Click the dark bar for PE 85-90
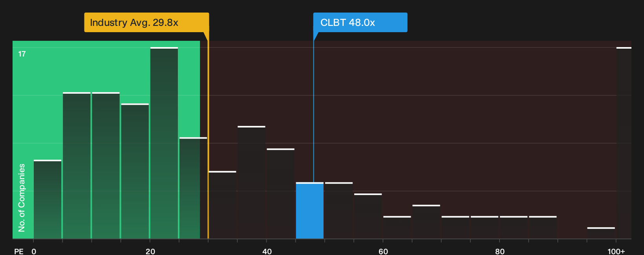 [x=543, y=228]
